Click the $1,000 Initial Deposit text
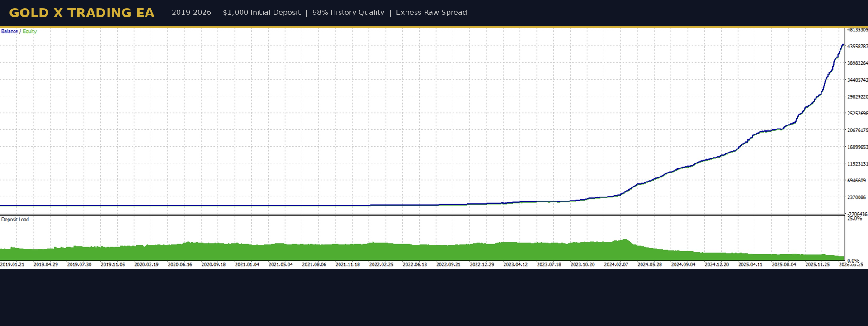Image resolution: width=868 pixels, height=326 pixels. pos(262,13)
